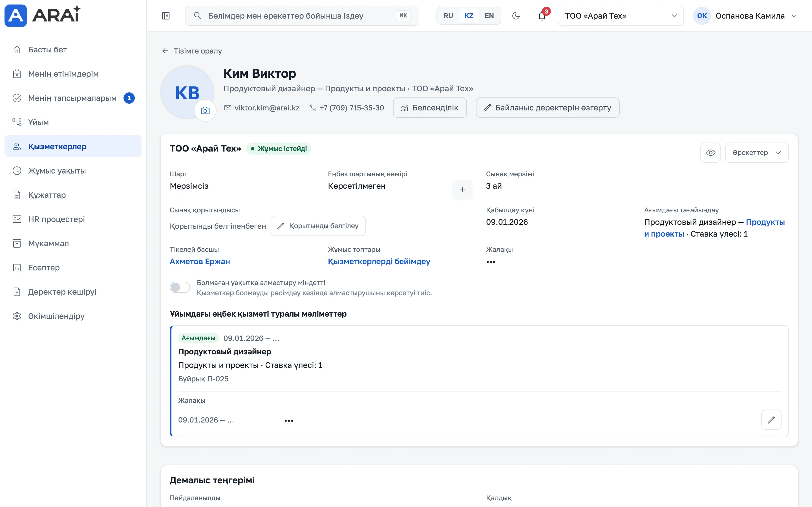Expand Әрекеттер actions dropdown
The width and height of the screenshot is (812, 507).
coord(757,153)
